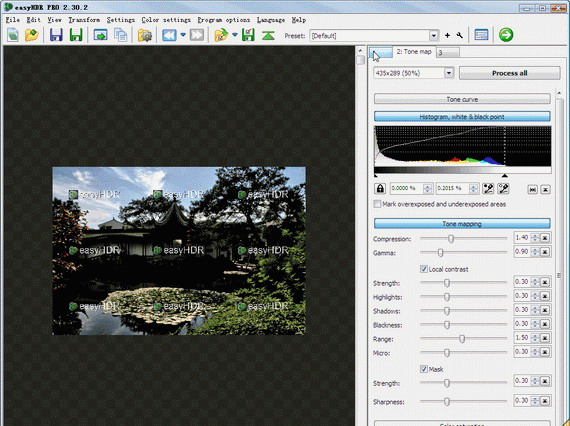Image resolution: width=570 pixels, height=426 pixels.
Task: Open the Color settings menu
Action: pyautogui.click(x=166, y=20)
